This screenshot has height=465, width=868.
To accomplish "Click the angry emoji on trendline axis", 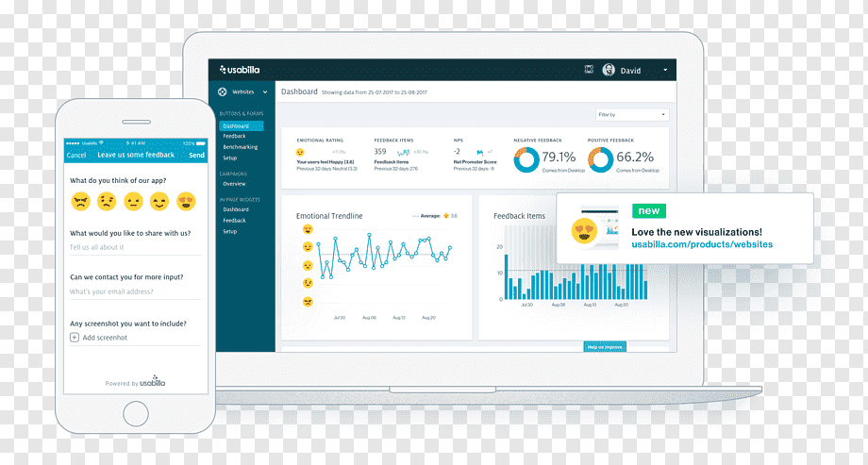I will 308,302.
